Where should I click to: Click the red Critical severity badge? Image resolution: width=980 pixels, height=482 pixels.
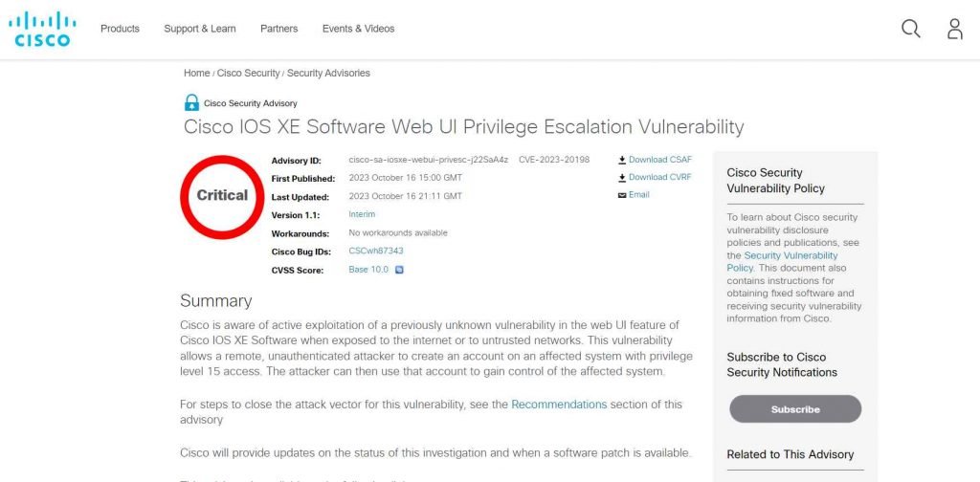point(222,195)
